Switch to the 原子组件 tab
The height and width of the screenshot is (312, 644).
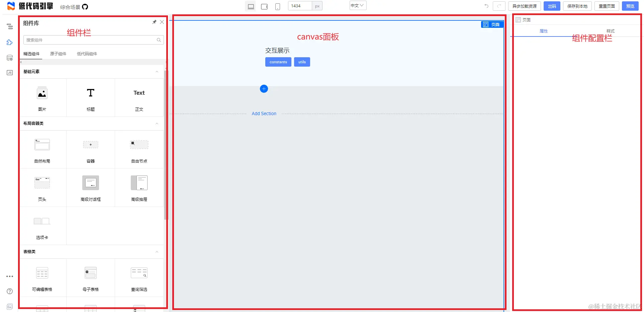point(58,54)
